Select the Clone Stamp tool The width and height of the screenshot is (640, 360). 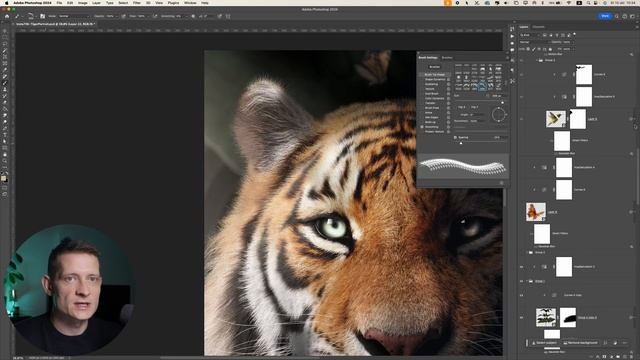(x=5, y=89)
